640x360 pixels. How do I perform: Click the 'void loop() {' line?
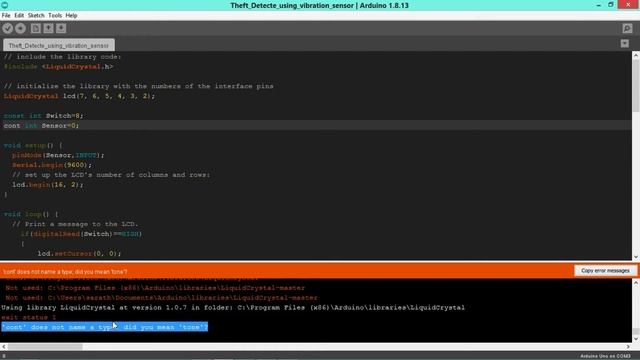(x=31, y=214)
